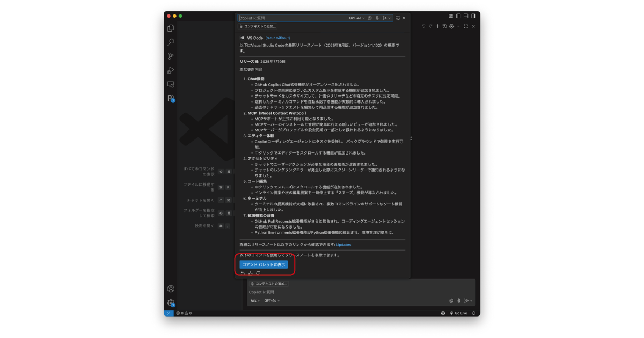Open the Search view in the activity bar
This screenshot has height=338, width=644.
point(171,42)
